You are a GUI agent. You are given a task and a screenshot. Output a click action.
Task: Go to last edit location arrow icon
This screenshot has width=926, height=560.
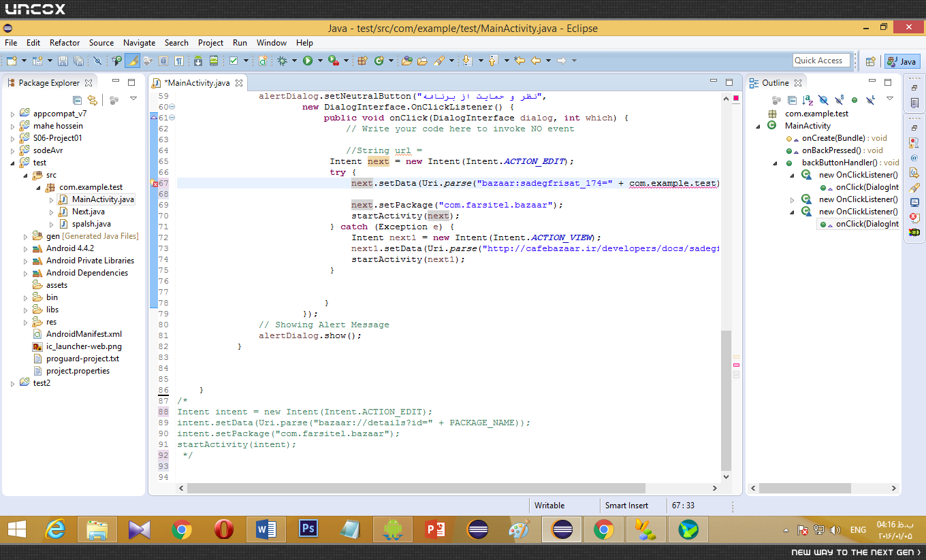pyautogui.click(x=520, y=61)
